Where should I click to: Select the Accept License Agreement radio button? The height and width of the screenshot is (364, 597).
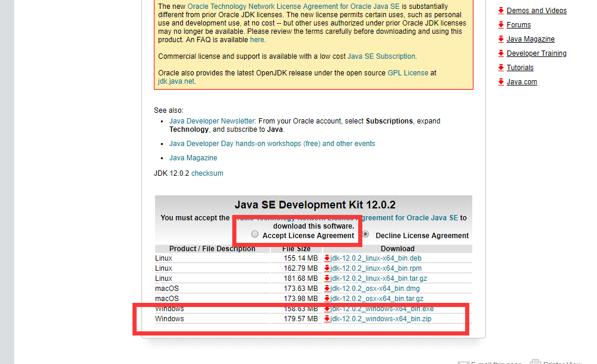click(255, 234)
